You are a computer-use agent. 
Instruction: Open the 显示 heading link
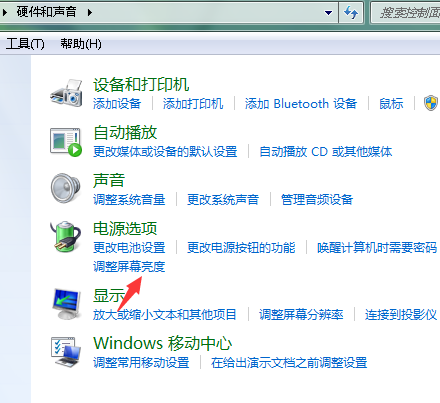pos(109,295)
